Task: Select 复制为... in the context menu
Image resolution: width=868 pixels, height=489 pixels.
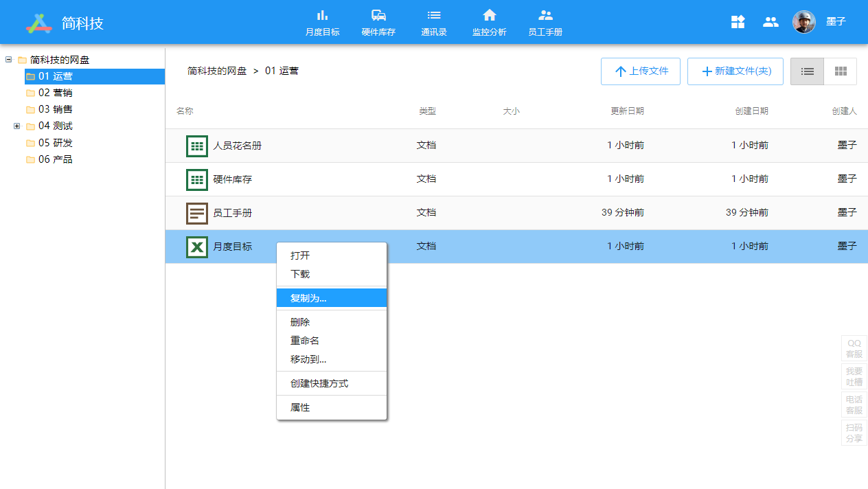Action: 308,298
